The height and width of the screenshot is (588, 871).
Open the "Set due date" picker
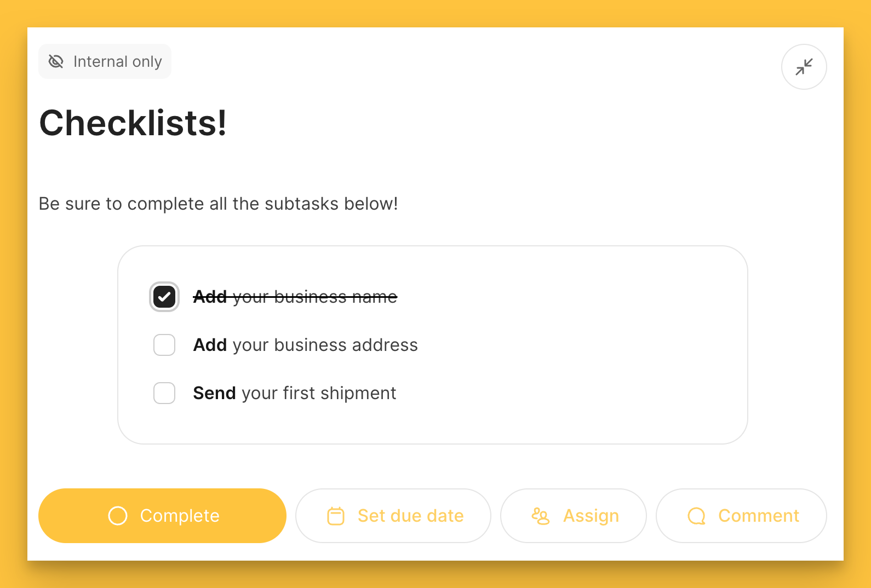(410, 516)
